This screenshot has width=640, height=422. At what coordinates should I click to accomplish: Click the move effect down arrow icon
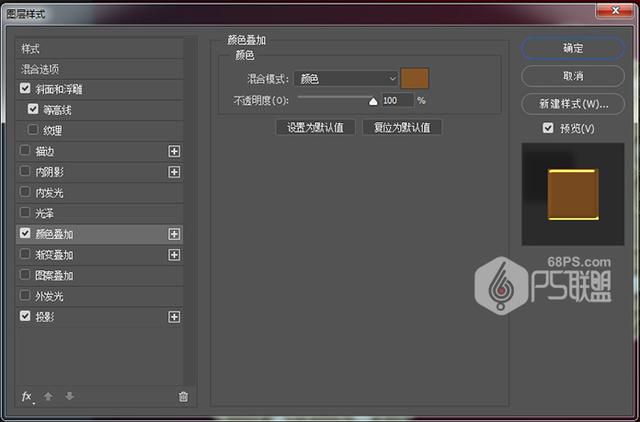pyautogui.click(x=69, y=396)
